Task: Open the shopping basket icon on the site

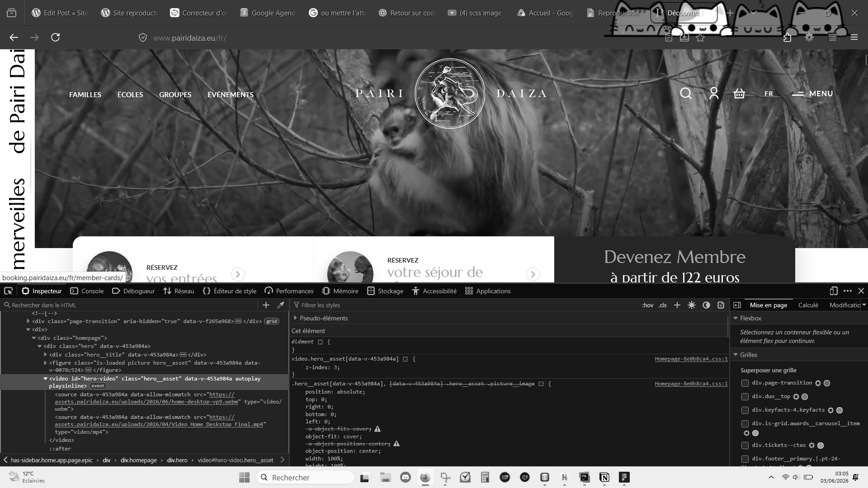Action: click(739, 94)
